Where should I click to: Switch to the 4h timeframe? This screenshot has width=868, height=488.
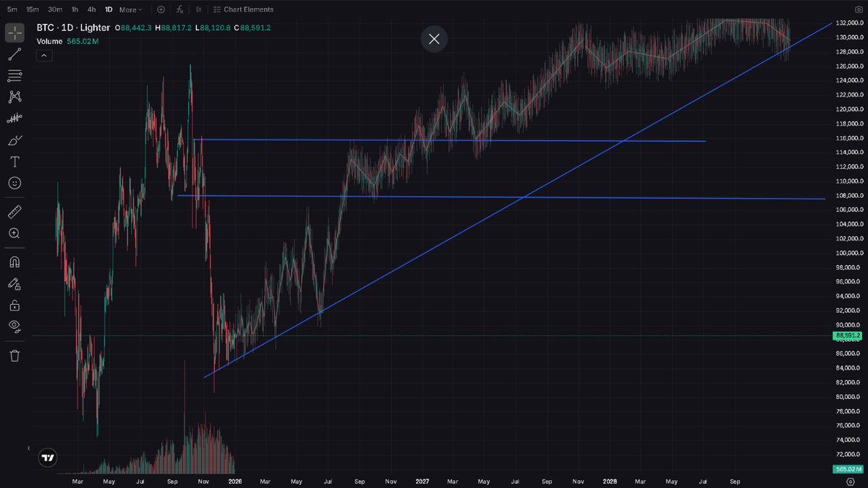click(x=91, y=9)
